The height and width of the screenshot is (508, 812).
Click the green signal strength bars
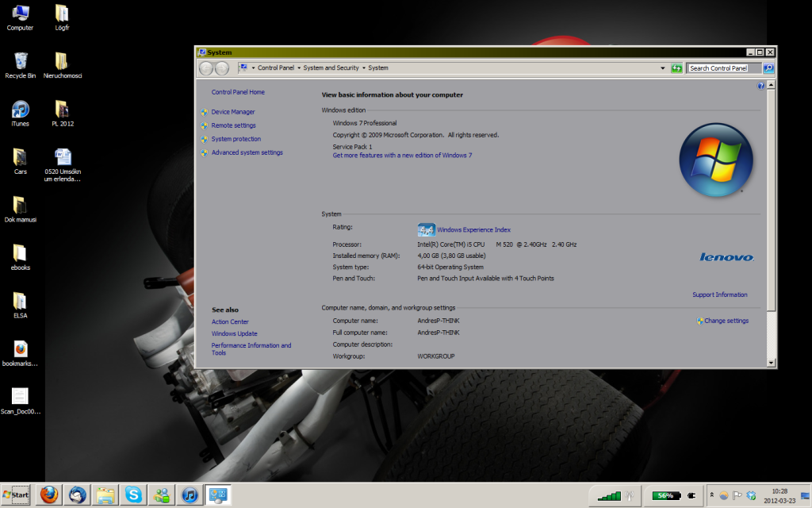coord(609,496)
